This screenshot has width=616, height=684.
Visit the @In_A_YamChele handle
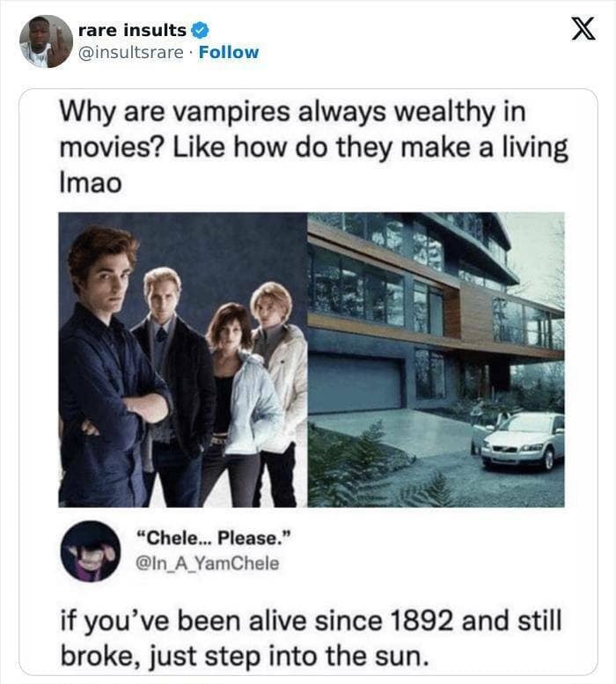(x=207, y=563)
